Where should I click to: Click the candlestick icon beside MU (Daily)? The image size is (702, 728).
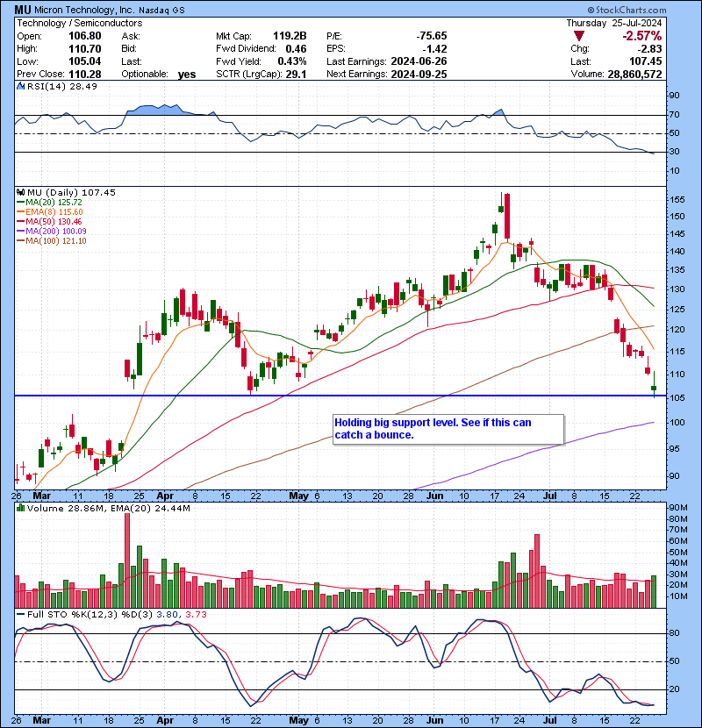(x=20, y=192)
